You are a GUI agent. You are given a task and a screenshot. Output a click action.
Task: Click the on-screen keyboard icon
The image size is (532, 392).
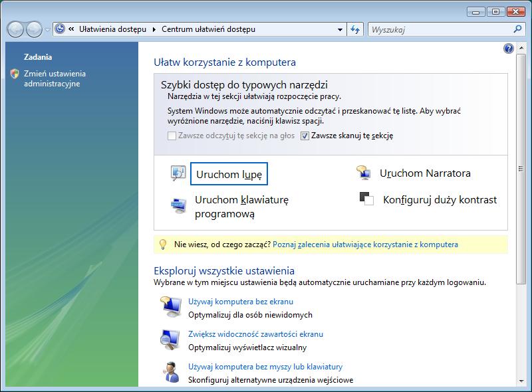178,205
